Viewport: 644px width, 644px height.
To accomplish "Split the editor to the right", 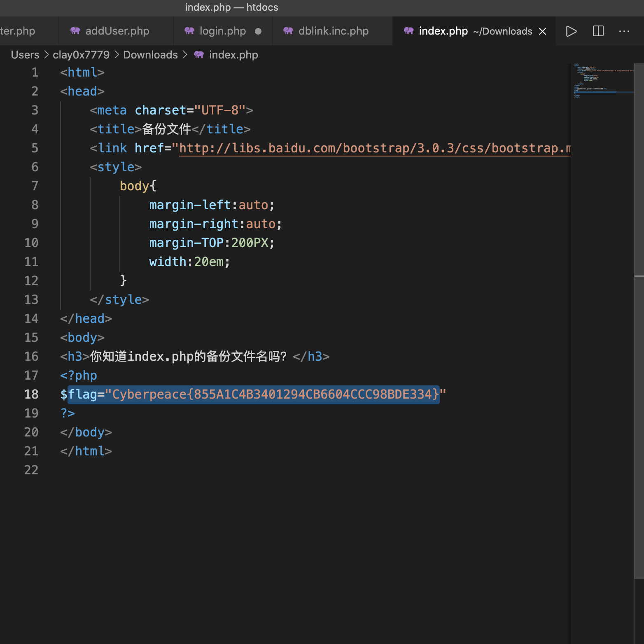I will pyautogui.click(x=598, y=31).
